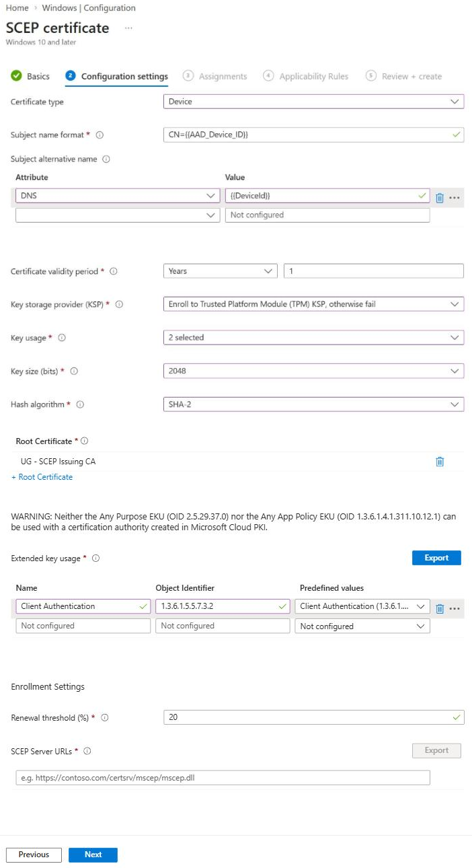Screen dimensions: 472x868
Task: Click the empty EKU Name Not configured field
Action: 83,626
